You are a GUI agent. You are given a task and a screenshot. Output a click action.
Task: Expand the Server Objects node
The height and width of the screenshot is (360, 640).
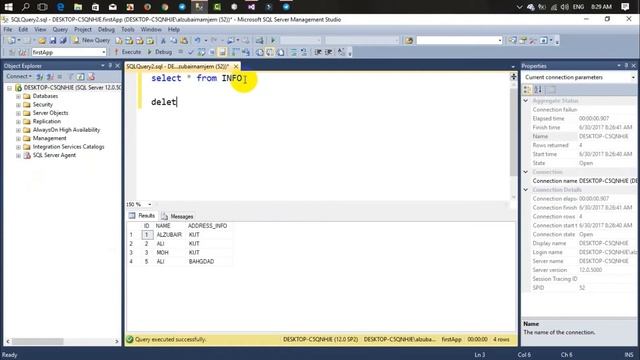(18, 113)
